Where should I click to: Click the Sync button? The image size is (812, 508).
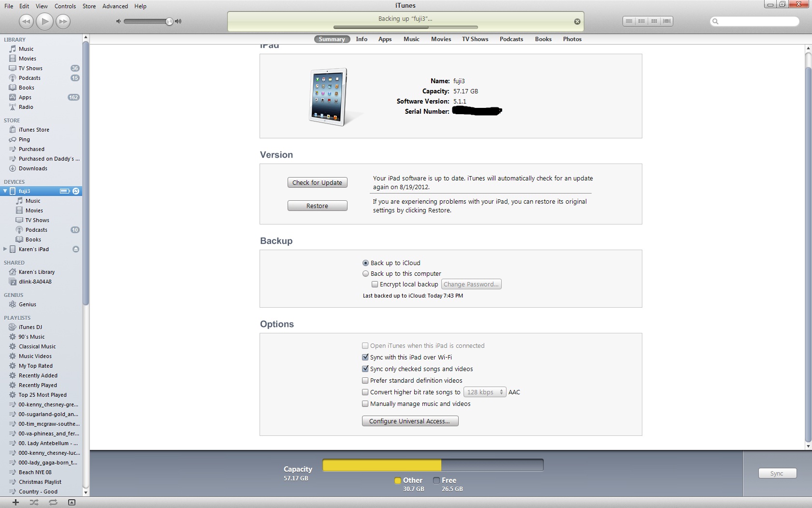[777, 474]
